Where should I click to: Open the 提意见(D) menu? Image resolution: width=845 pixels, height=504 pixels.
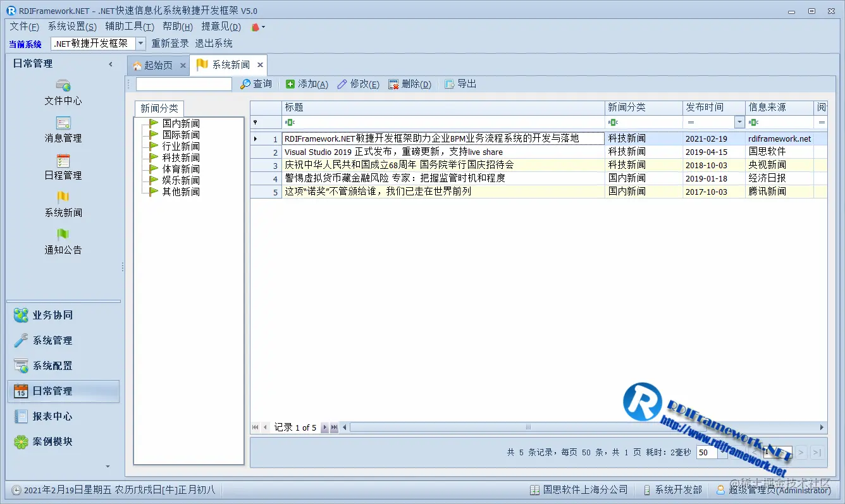pos(221,27)
